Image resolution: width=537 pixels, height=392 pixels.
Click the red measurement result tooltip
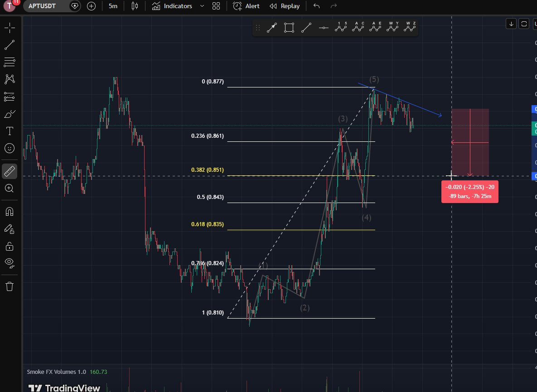(470, 192)
